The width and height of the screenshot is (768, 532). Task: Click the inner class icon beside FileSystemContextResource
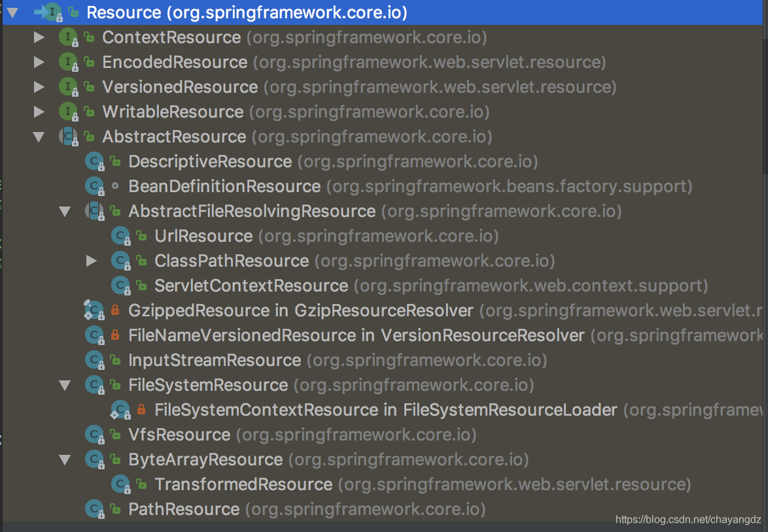coord(120,410)
